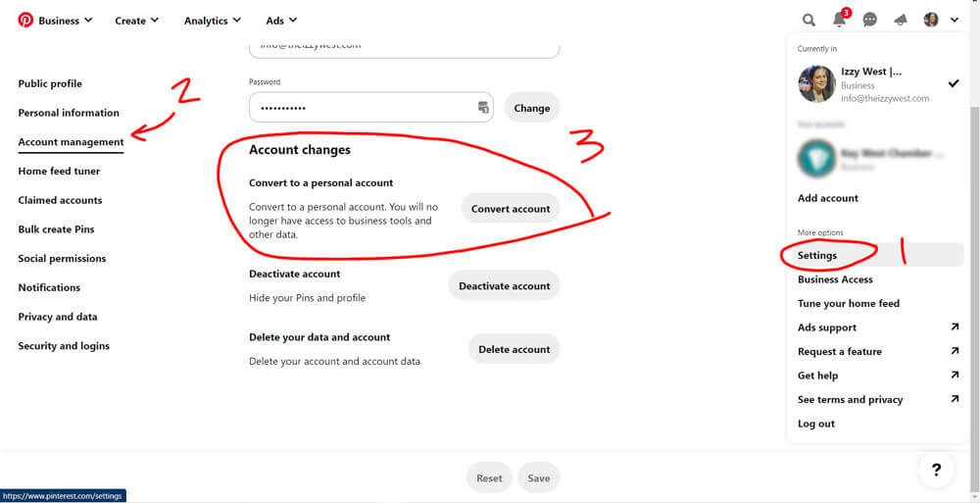
Task: Open Request a feature external arrow
Action: coord(955,351)
